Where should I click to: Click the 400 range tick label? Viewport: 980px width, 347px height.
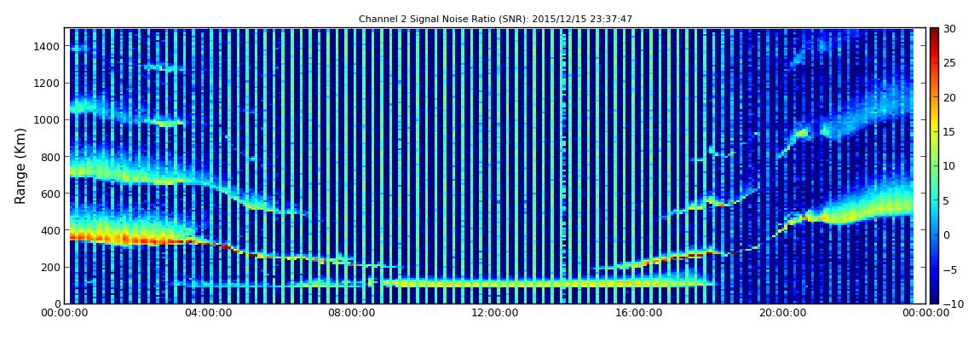click(x=51, y=231)
